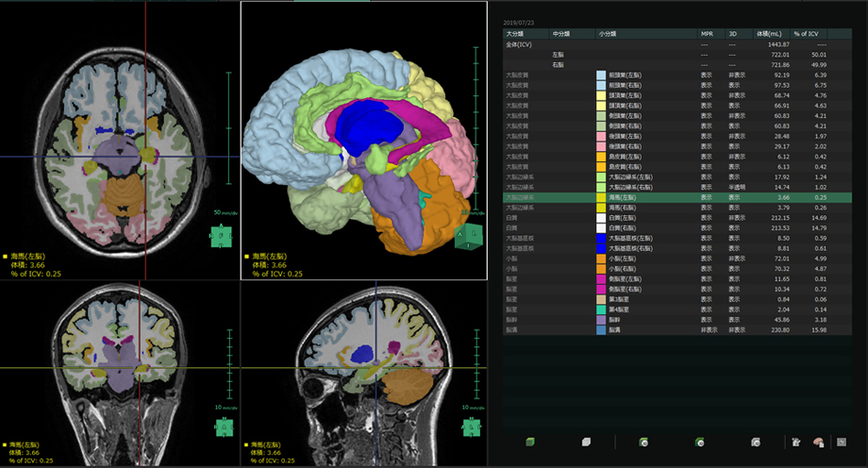This screenshot has height=468, width=868.
Task: Open 3D display option for 島皮質(左脳)
Action: (x=736, y=157)
